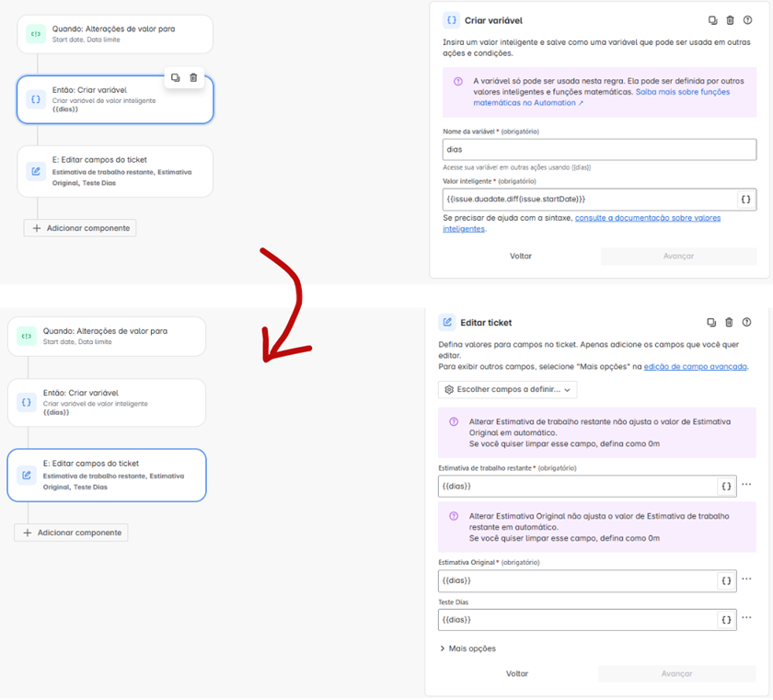Viewport: 773px width, 700px height.
Task: Delete the Editar ticket component with trash icon
Action: [x=728, y=322]
